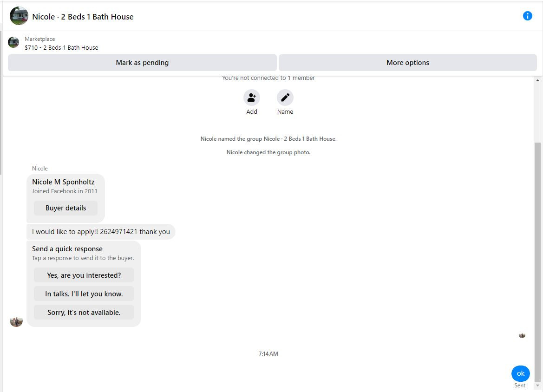Click the Marketplace listing house thumbnail
Image resolution: width=543 pixels, height=392 pixels.
tap(13, 42)
